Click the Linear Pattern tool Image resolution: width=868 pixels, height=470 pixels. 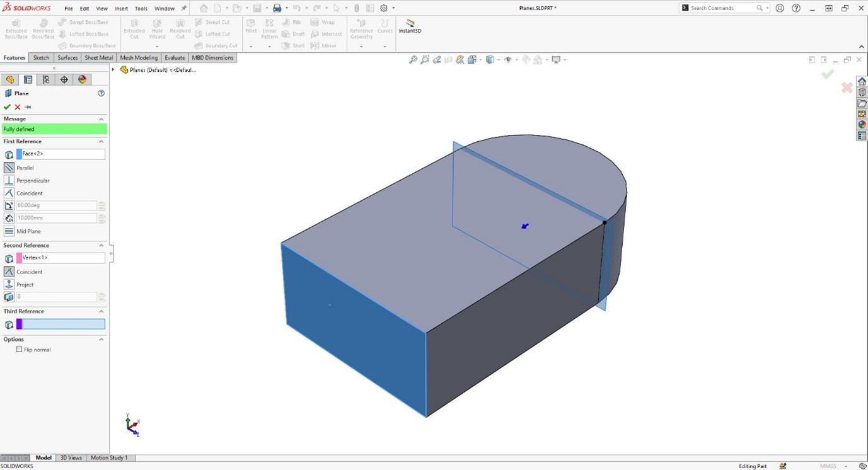click(x=269, y=30)
